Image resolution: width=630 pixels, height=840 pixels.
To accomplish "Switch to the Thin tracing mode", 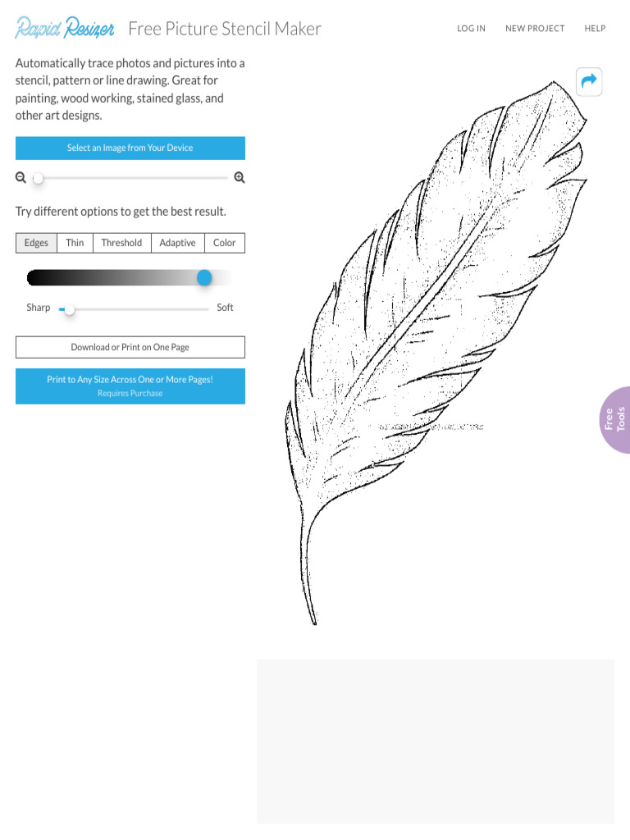I will (x=75, y=243).
